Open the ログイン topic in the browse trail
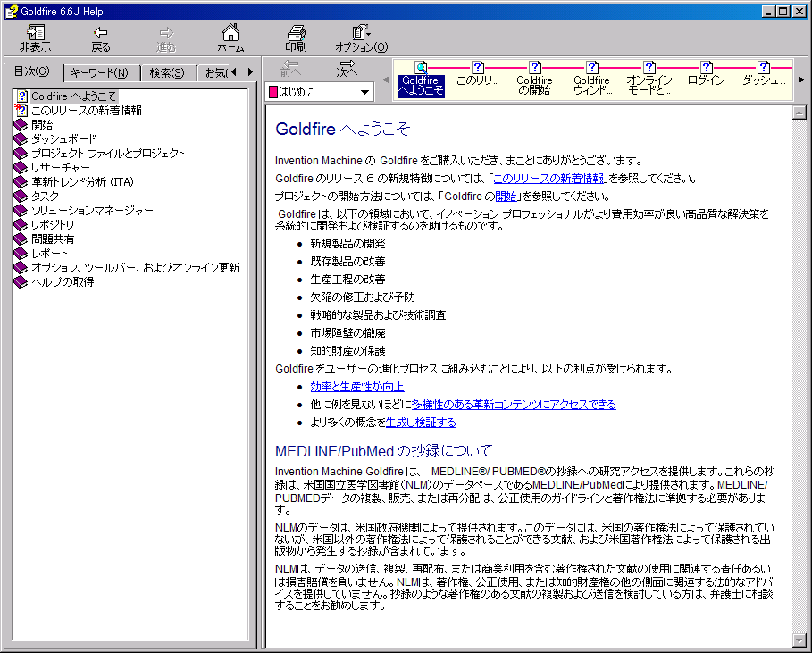Screen dimensions: 812x653 point(706,73)
